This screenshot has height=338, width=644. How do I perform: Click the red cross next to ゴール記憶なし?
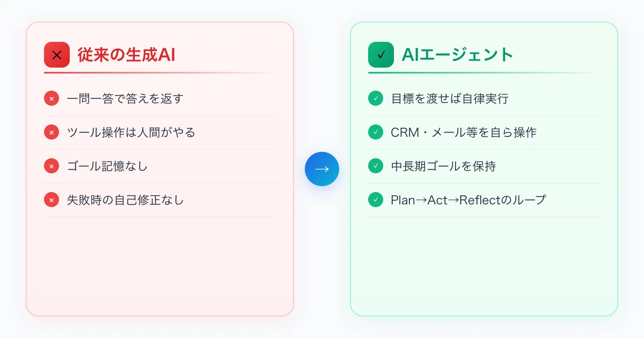(x=52, y=166)
